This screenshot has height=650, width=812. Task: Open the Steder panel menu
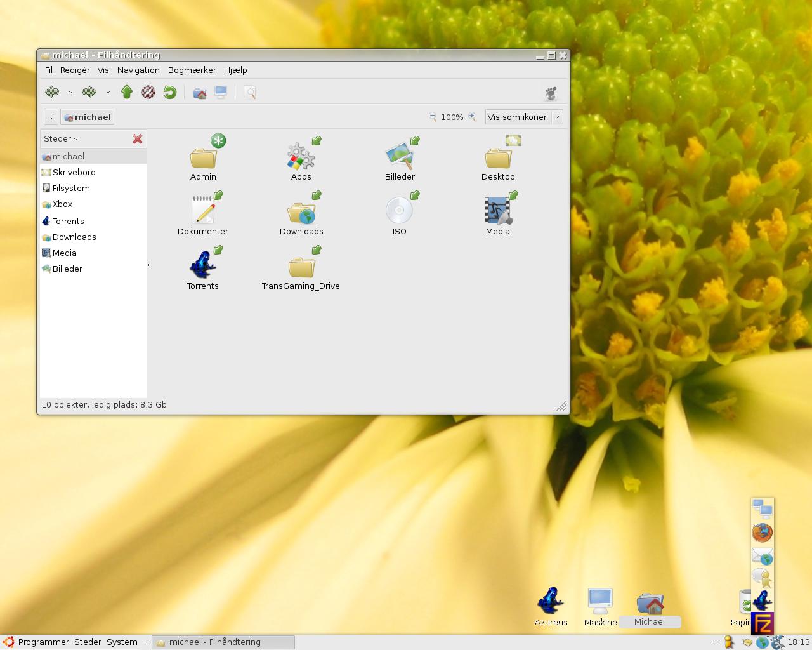(88, 642)
